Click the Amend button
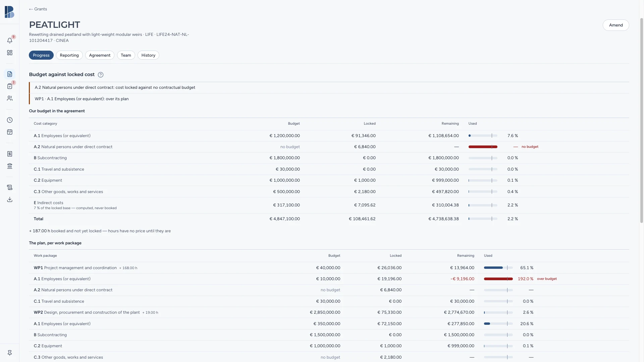This screenshot has height=362, width=644. click(616, 25)
